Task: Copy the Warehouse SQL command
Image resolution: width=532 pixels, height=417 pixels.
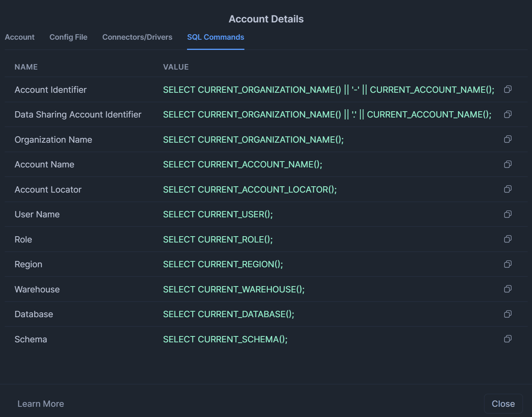Action: (x=508, y=289)
